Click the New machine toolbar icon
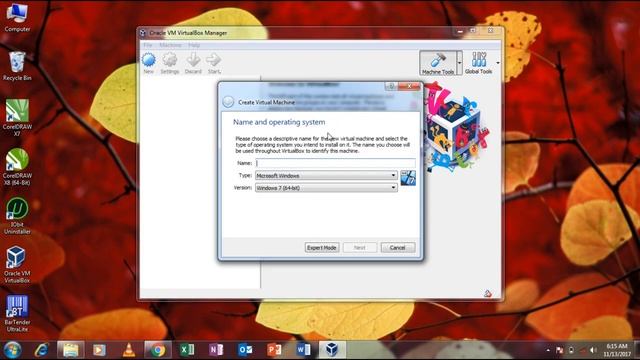Image resolution: width=640 pixels, height=360 pixels. tap(149, 63)
